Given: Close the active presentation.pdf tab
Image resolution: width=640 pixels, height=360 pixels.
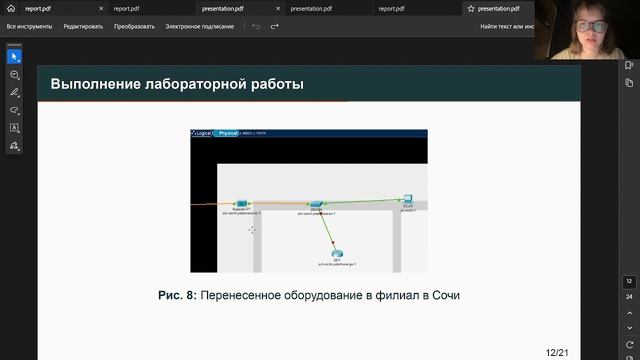Looking at the screenshot, I should tap(278, 9).
